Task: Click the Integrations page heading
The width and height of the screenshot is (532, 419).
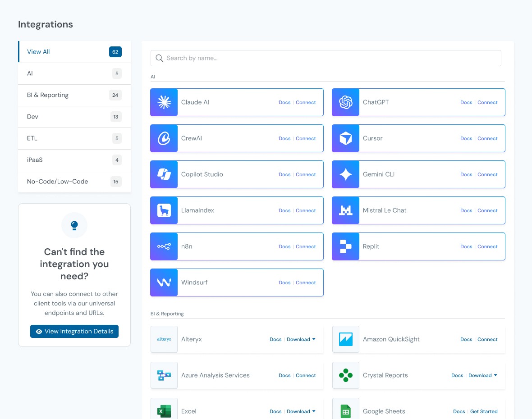Action: [x=46, y=24]
